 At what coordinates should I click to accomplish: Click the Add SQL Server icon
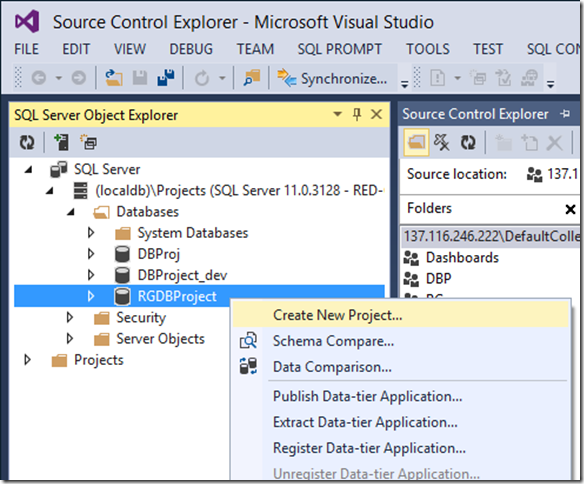(x=61, y=142)
